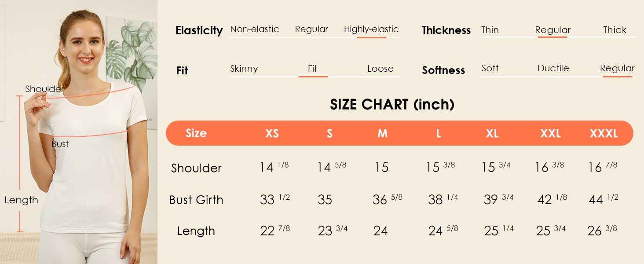Select Loose on the Fit scale
The width and height of the screenshot is (644, 264).
tap(380, 69)
